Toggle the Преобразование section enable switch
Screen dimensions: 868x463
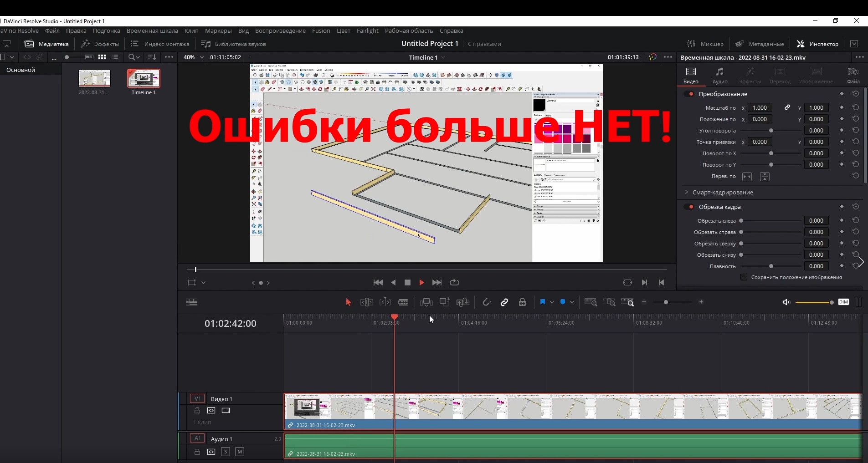[689, 94]
